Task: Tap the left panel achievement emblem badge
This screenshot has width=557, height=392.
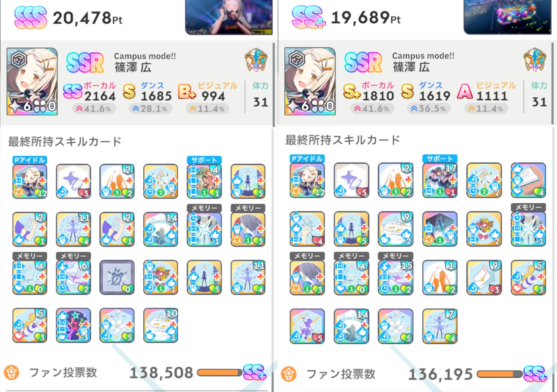Action: 256,60
